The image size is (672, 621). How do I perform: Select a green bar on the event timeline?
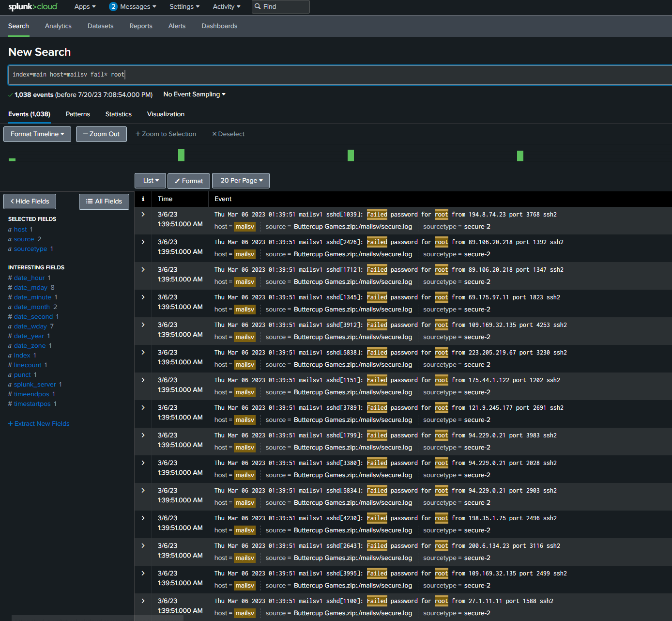coord(181,155)
